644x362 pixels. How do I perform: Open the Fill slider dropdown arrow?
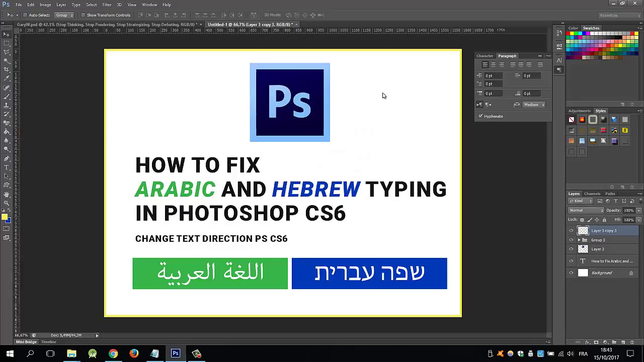click(638, 220)
